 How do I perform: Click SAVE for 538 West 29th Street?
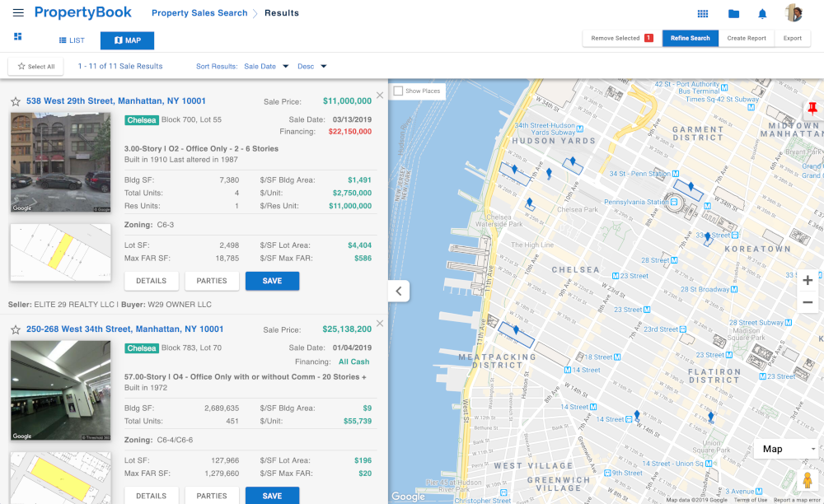pos(272,281)
